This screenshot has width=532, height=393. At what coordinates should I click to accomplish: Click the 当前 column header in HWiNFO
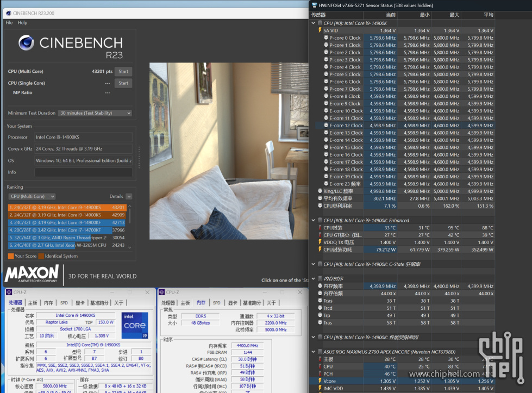380,15
